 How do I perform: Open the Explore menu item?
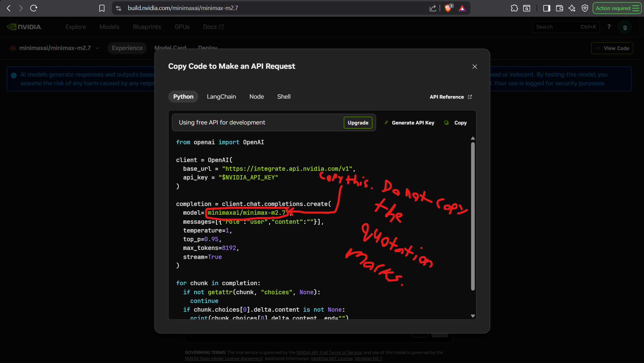(76, 27)
